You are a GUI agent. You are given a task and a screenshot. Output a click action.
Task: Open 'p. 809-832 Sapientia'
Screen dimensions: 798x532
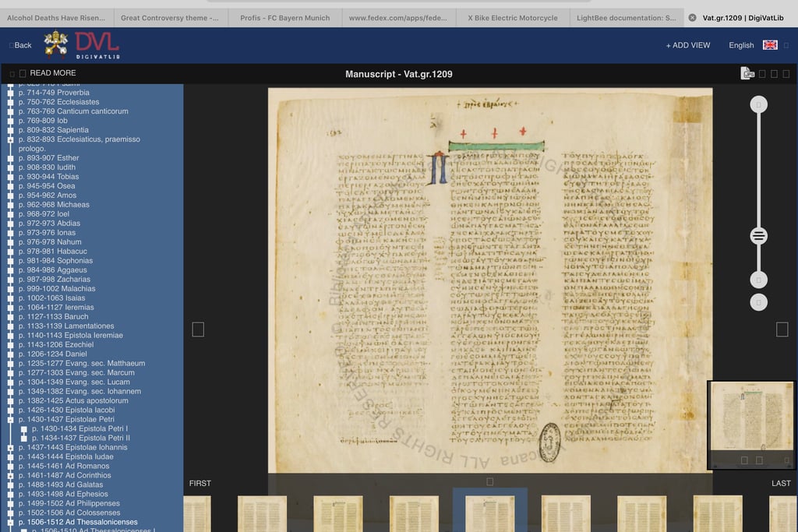pyautogui.click(x=54, y=130)
